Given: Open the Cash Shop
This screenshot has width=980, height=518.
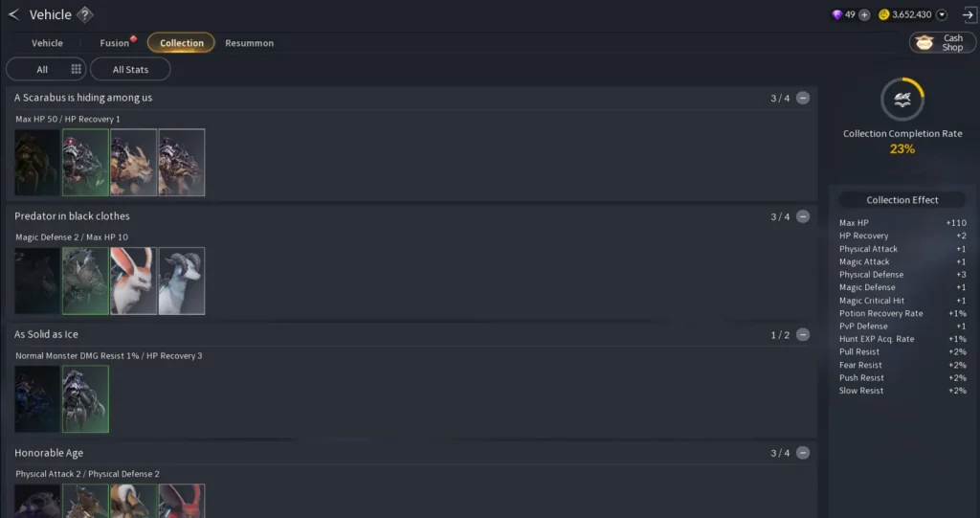Looking at the screenshot, I should pos(943,42).
